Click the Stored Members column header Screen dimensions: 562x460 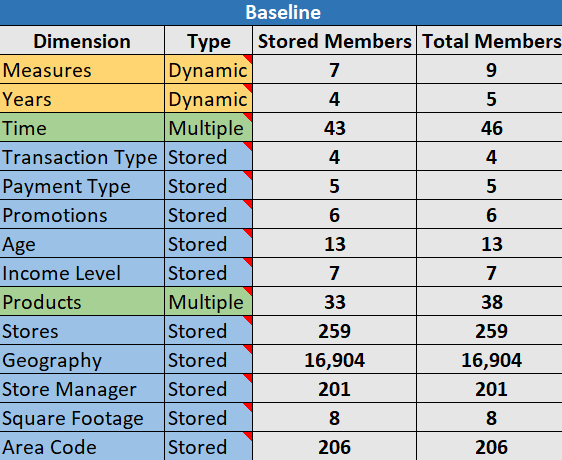334,41
